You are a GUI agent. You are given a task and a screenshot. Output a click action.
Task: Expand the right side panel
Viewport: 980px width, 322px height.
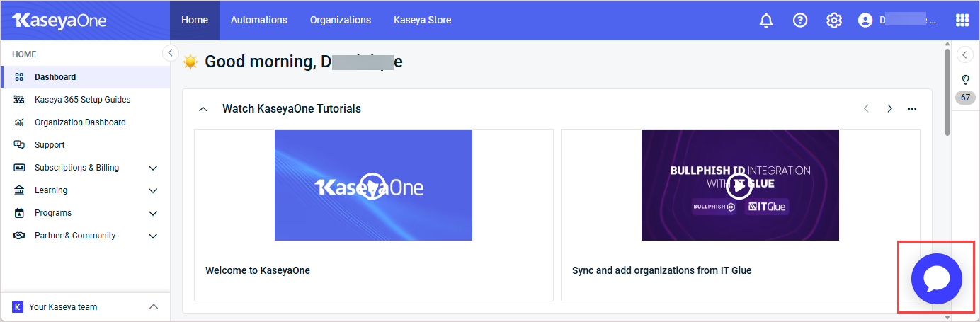pos(964,54)
